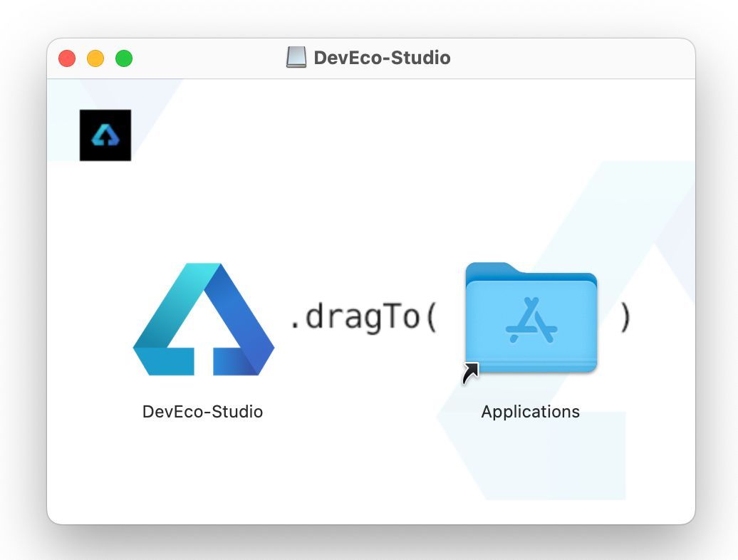Click the disk icon in the title bar

(296, 58)
